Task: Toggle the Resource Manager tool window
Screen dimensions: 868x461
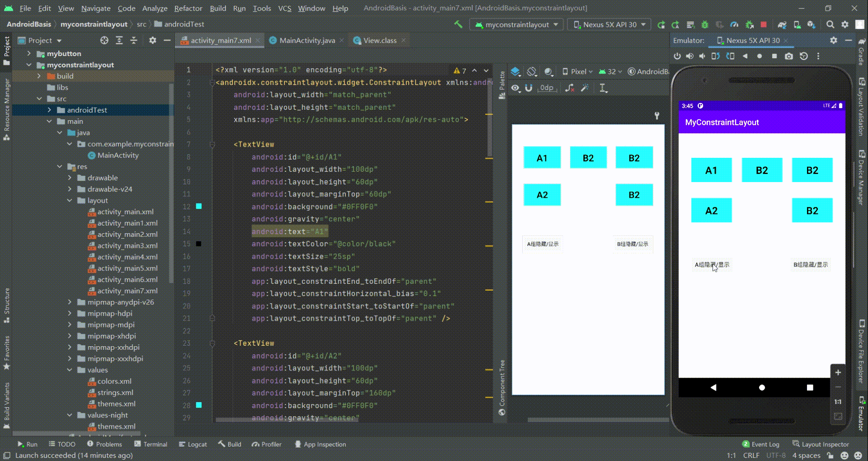Action: pos(7,109)
